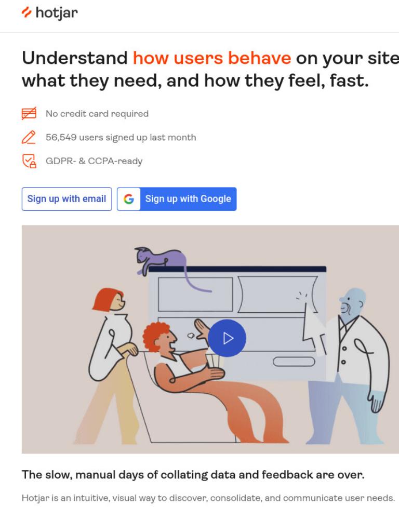This screenshot has width=399, height=532.
Task: Click the 'how users behave' orange text
Action: [212, 58]
